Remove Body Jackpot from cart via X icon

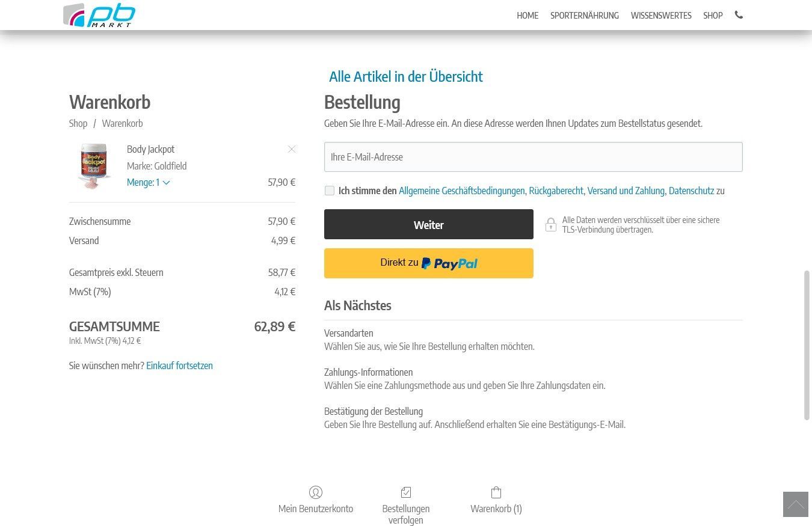(292, 149)
